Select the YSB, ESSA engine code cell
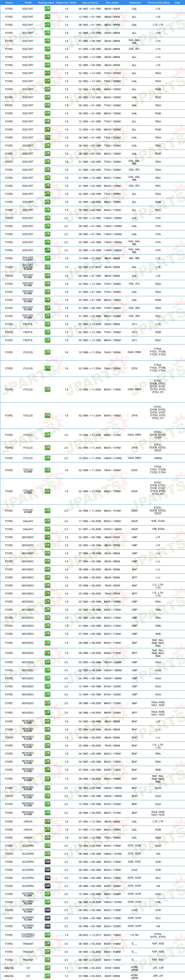Image resolution: width=185 pixels, height=980 pixels. (x=158, y=529)
